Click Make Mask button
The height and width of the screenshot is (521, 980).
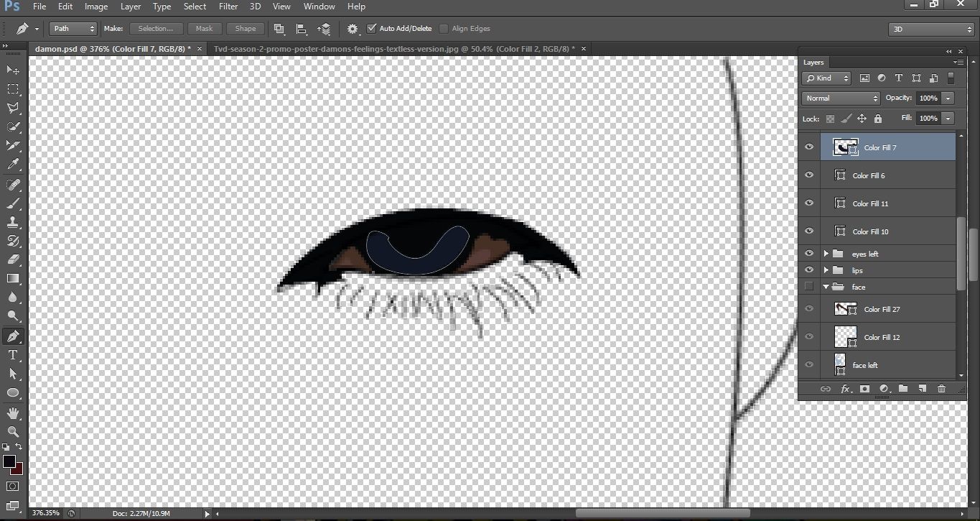point(205,29)
